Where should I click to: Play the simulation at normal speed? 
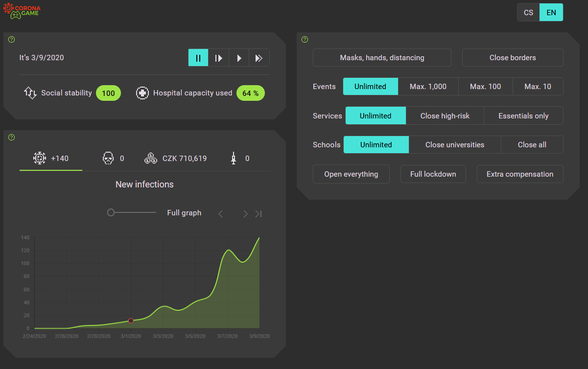click(239, 58)
